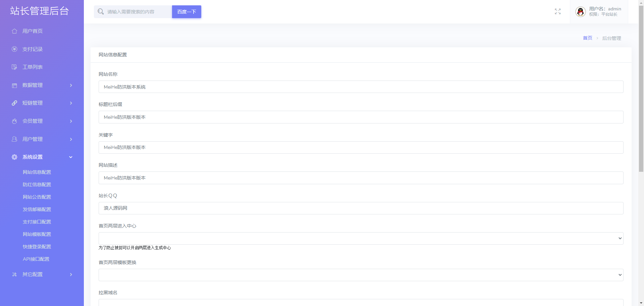Open 支付记录 menu entry

click(x=33, y=49)
